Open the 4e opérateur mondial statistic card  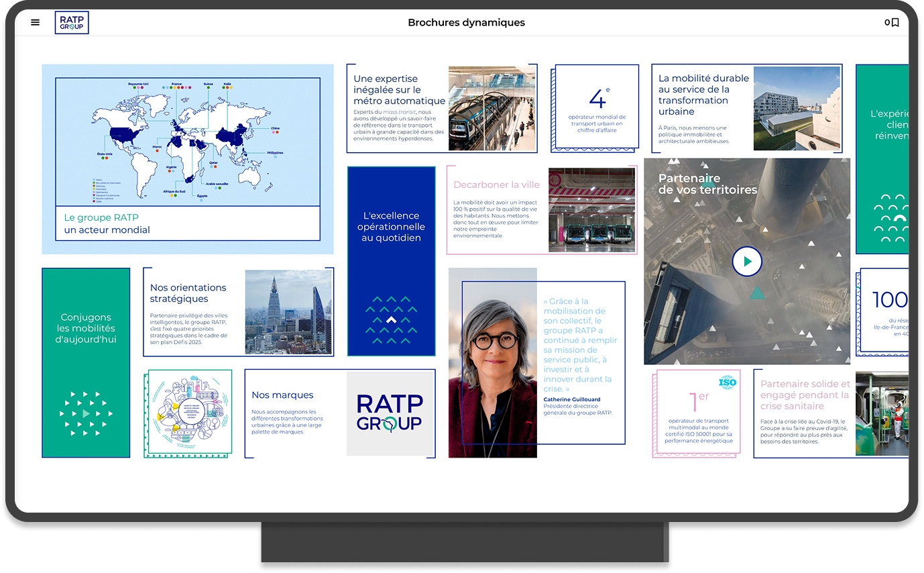coord(595,109)
